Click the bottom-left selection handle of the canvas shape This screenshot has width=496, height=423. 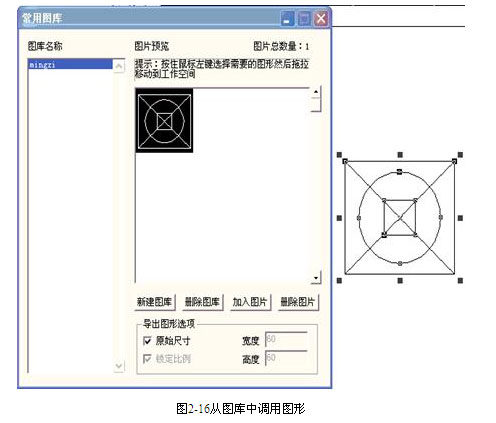pos(339,281)
